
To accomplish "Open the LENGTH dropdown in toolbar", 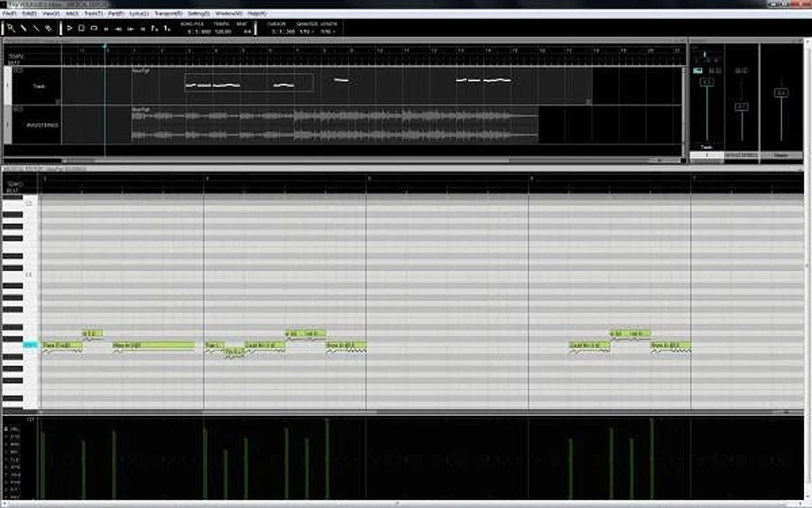I will coord(328,32).
